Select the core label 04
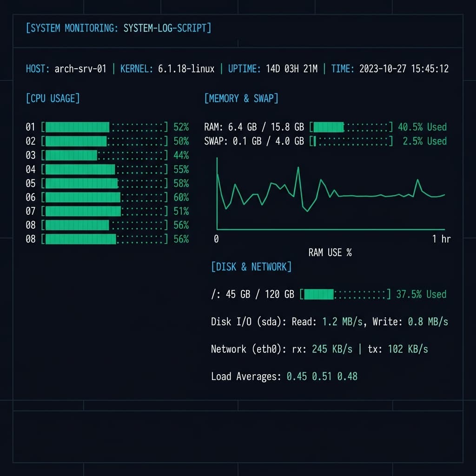Screen dimensions: 476x476 30,169
